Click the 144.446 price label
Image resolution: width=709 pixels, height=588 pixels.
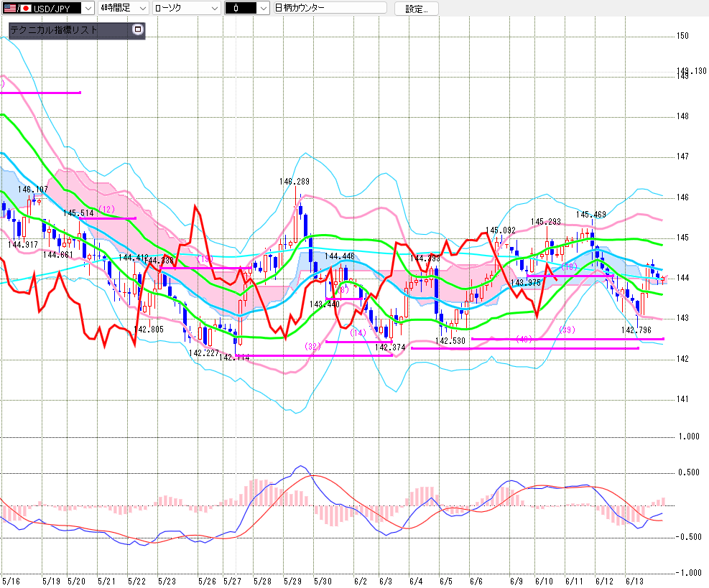pyautogui.click(x=340, y=256)
